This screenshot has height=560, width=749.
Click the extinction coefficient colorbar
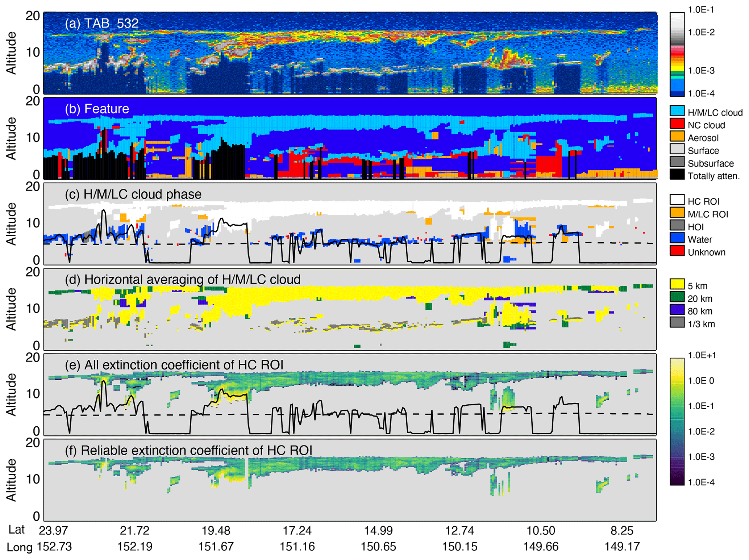pyautogui.click(x=677, y=421)
